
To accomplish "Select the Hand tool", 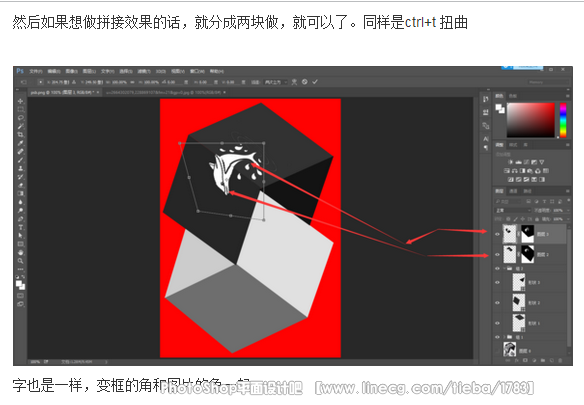I will pyautogui.click(x=20, y=252).
